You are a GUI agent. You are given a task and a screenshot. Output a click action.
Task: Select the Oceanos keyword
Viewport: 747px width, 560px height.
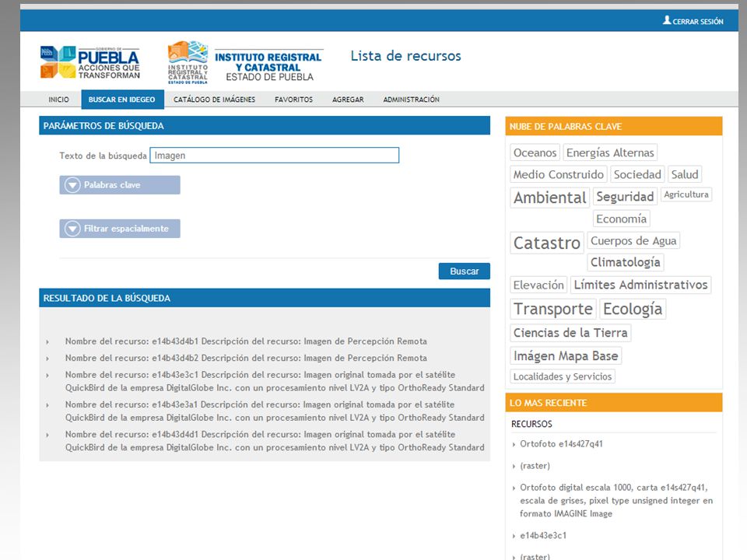(x=535, y=152)
